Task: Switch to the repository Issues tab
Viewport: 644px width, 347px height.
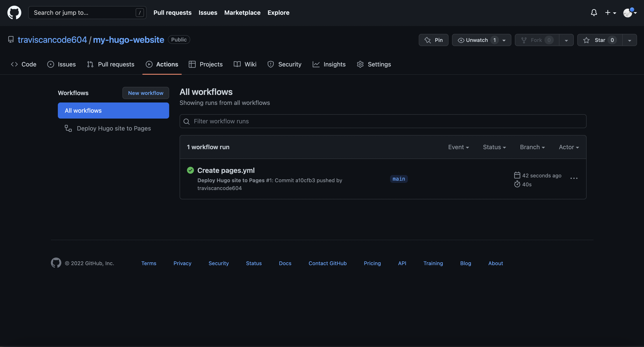Action: [61, 64]
